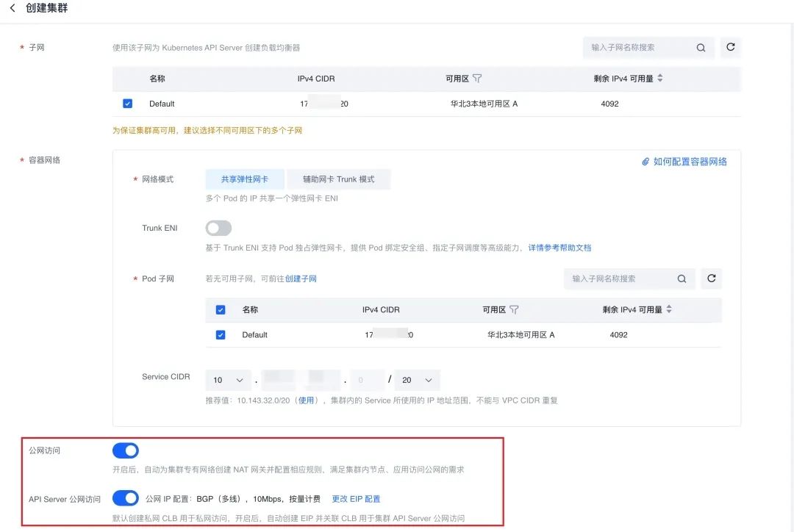Screen dimensions: 794x532
Task: Click the search icon in the top subnet search box
Action: pyautogui.click(x=701, y=48)
